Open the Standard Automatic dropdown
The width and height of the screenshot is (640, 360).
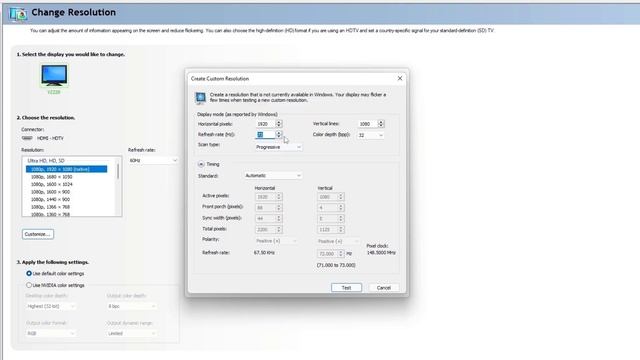click(x=273, y=176)
